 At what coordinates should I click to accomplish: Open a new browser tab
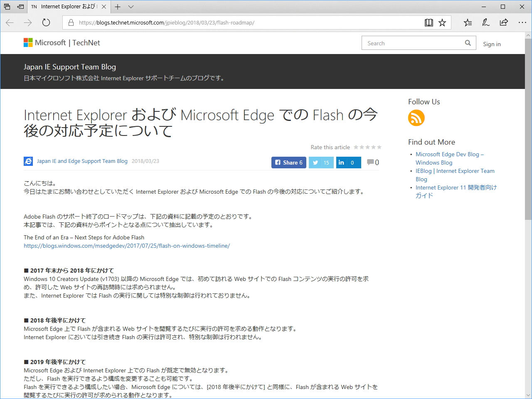point(118,7)
